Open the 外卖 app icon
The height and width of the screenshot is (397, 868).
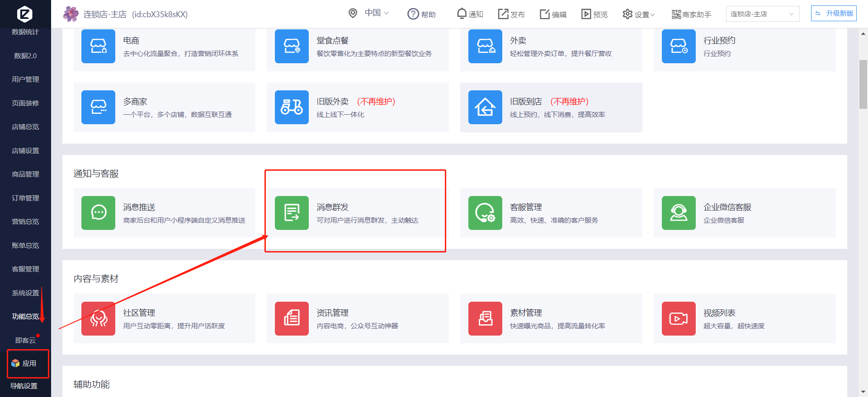pyautogui.click(x=485, y=46)
